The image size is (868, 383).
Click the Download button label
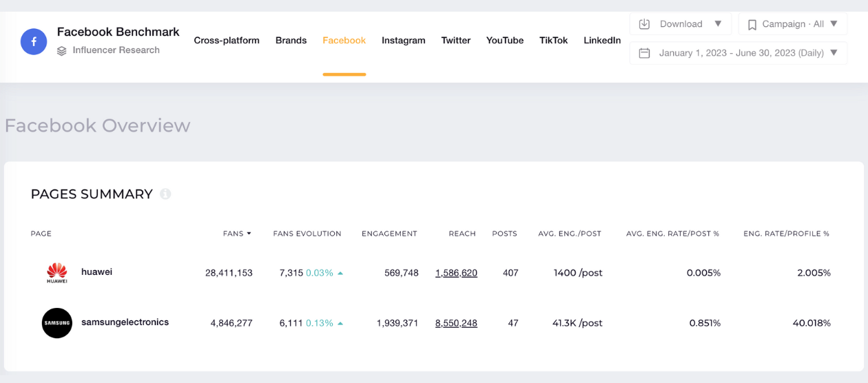click(681, 24)
